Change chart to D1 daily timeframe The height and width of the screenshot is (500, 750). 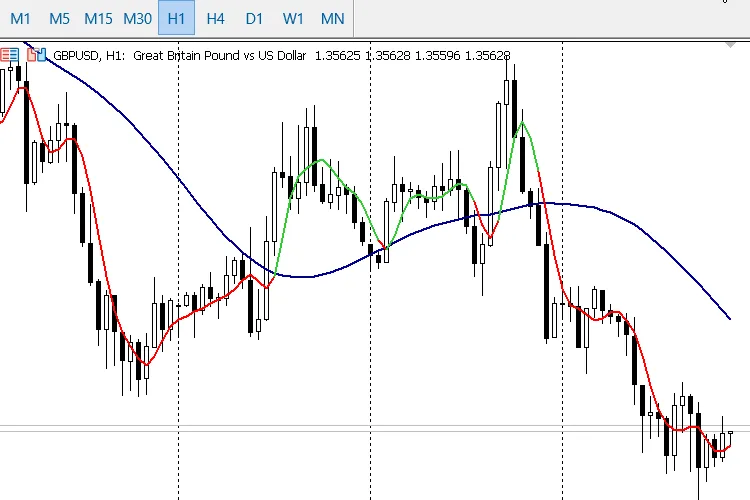pyautogui.click(x=254, y=19)
